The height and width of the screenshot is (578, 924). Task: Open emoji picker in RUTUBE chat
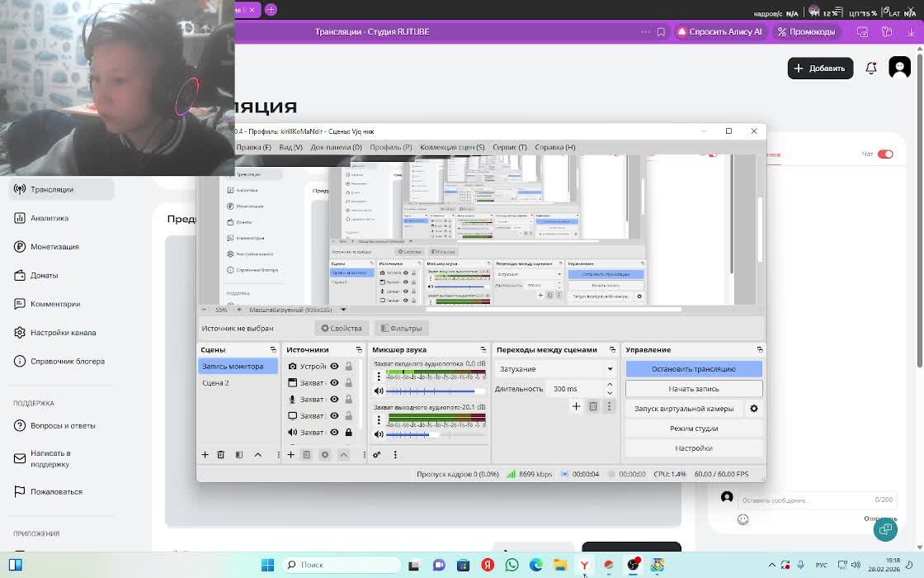pyautogui.click(x=743, y=519)
